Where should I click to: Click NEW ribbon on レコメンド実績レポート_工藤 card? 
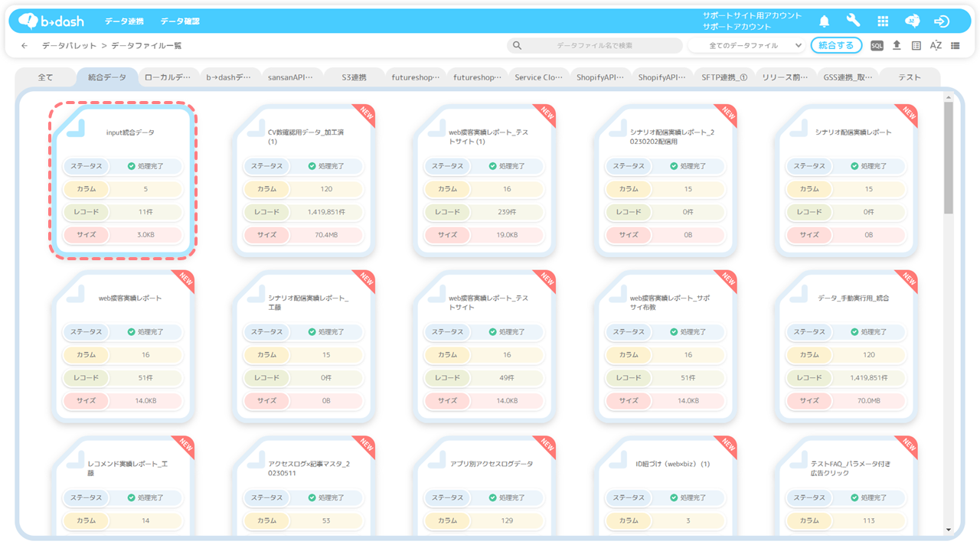click(x=185, y=447)
